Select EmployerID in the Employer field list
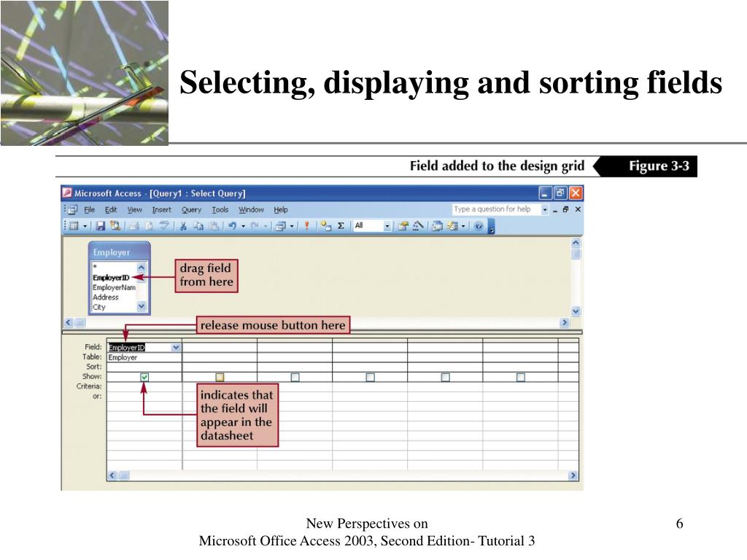747x560 pixels. [x=111, y=278]
